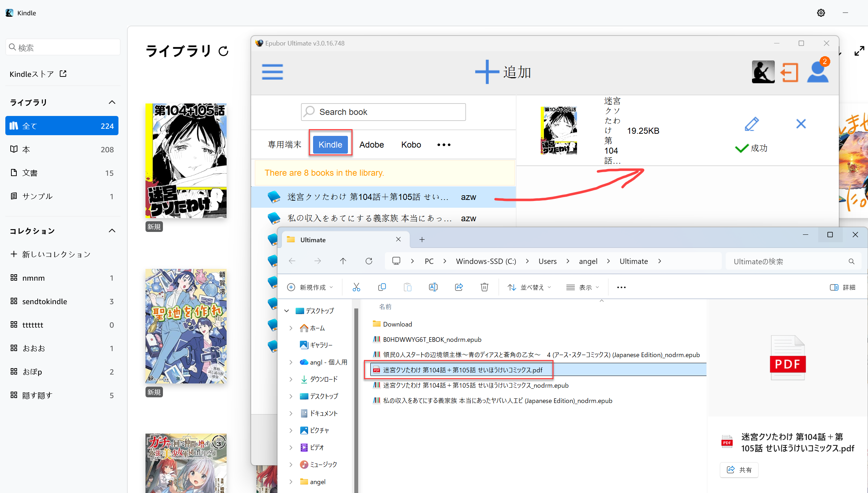Screen dimensions: 868x493
Task: Click the orange output folder icon in Epubor
Action: click(789, 72)
